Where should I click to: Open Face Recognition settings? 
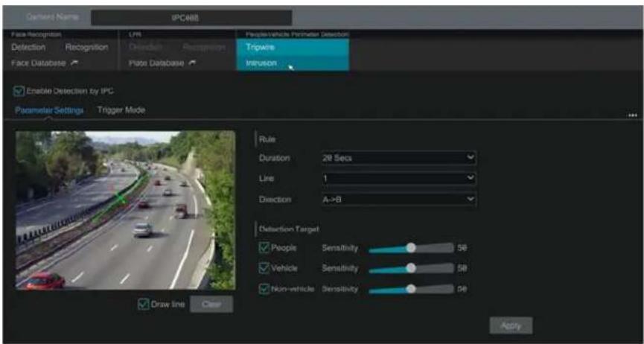tap(86, 47)
